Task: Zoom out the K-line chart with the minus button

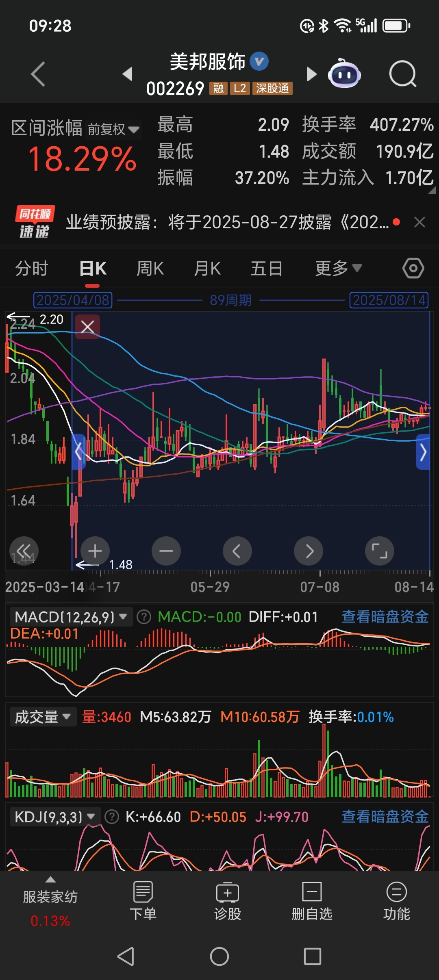Action: point(166,551)
